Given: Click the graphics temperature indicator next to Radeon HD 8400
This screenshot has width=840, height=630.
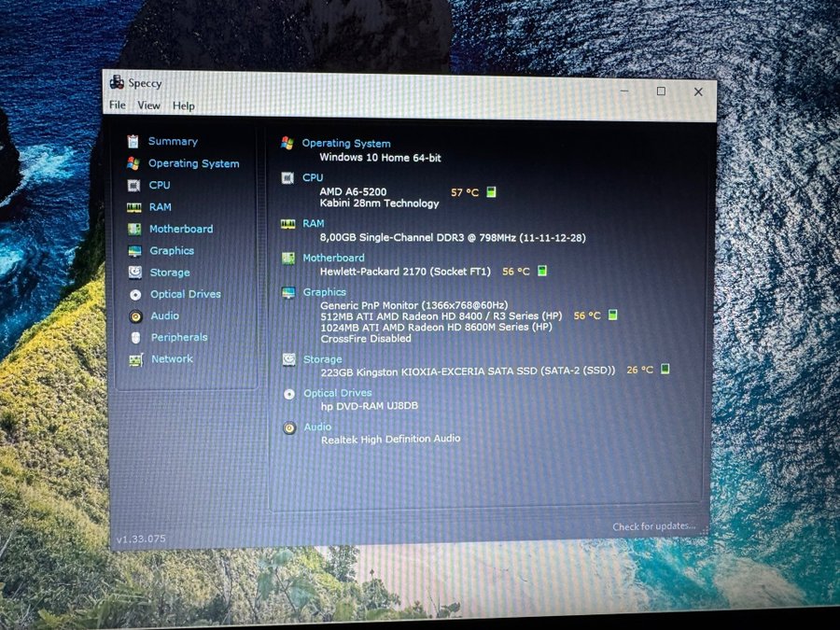Looking at the screenshot, I should tap(613, 315).
